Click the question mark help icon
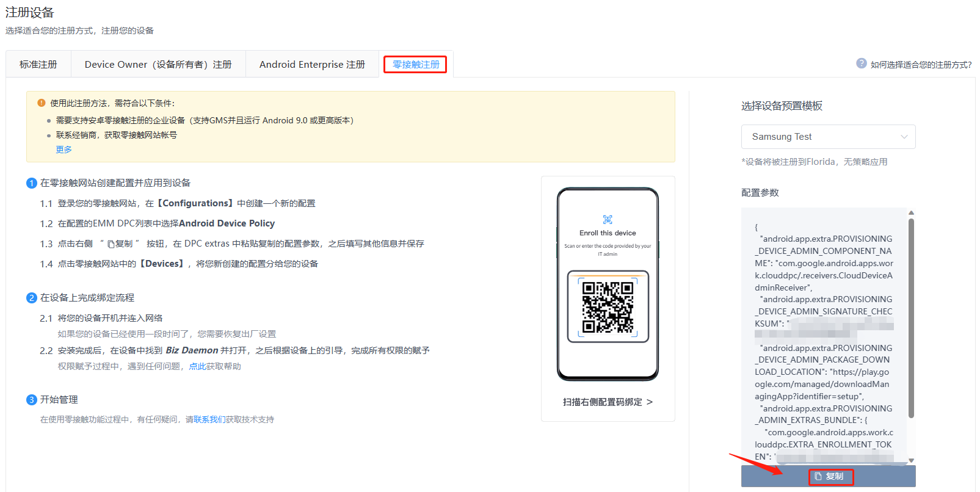 point(862,63)
